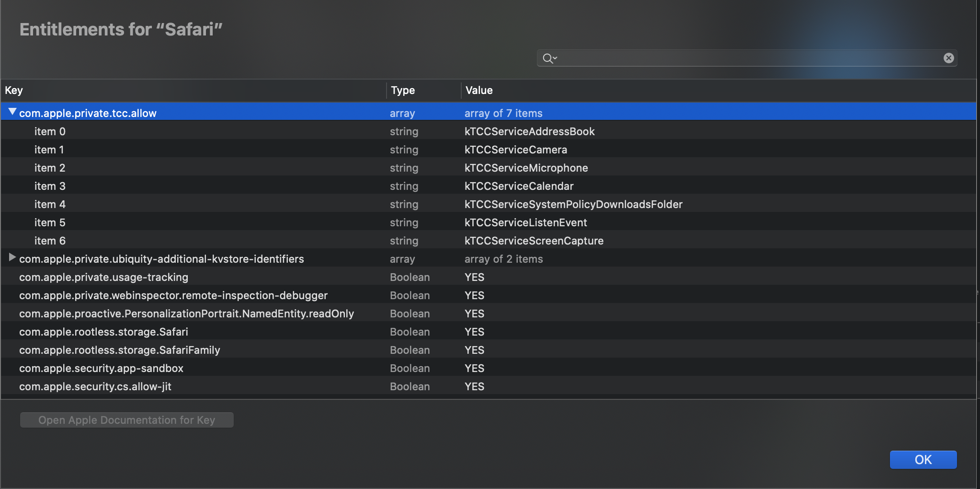Select the item 0 row

[489, 131]
